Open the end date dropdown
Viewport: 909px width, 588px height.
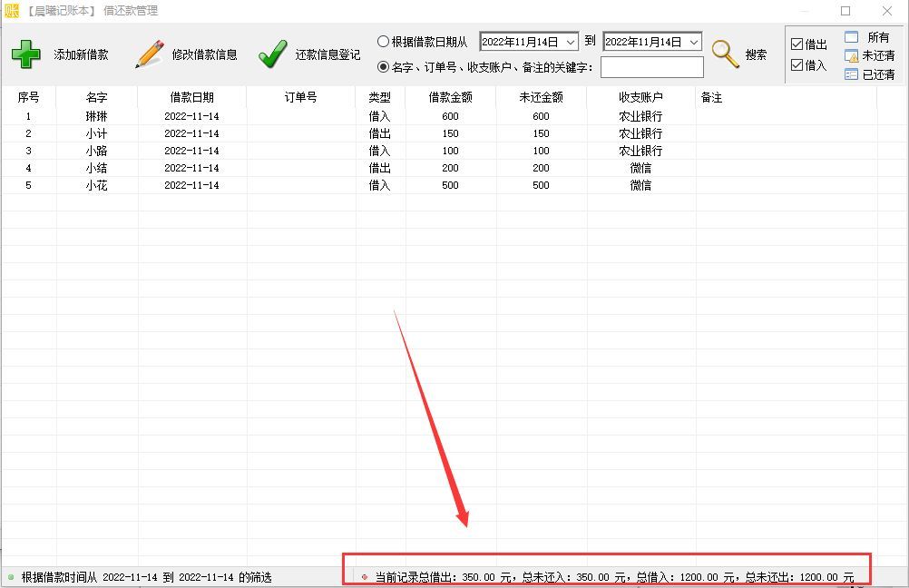pos(694,42)
